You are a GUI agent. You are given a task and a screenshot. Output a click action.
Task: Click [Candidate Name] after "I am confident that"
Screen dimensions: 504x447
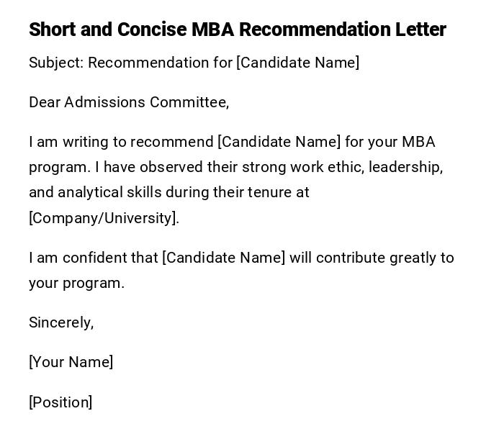pos(224,258)
